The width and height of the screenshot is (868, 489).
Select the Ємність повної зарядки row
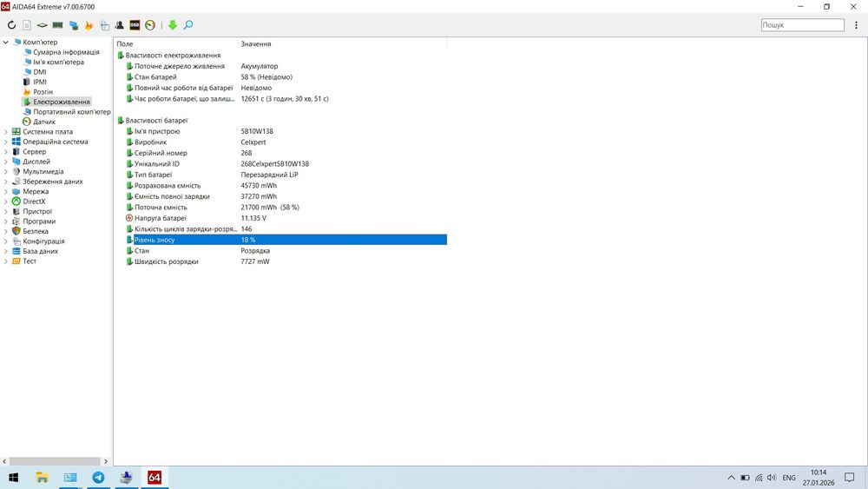tap(281, 196)
